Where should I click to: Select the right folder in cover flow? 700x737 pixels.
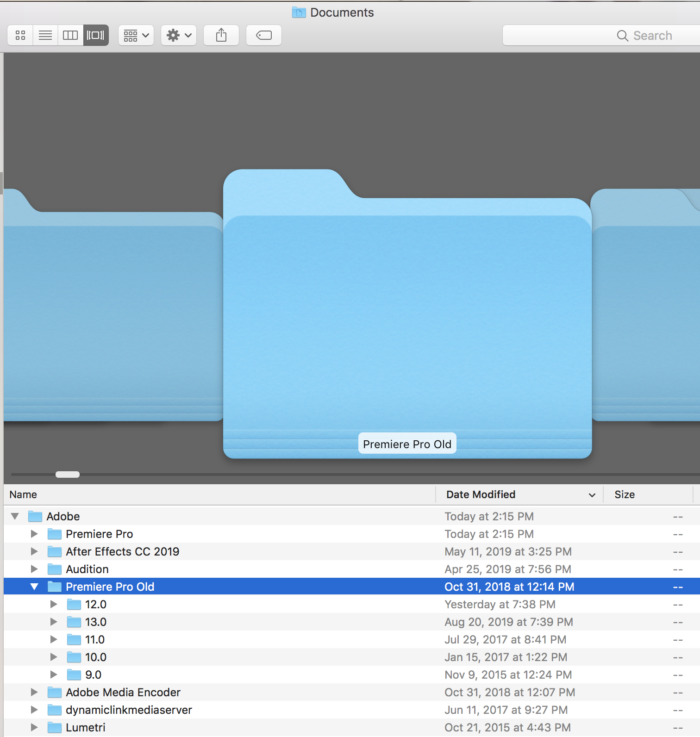coord(646,305)
